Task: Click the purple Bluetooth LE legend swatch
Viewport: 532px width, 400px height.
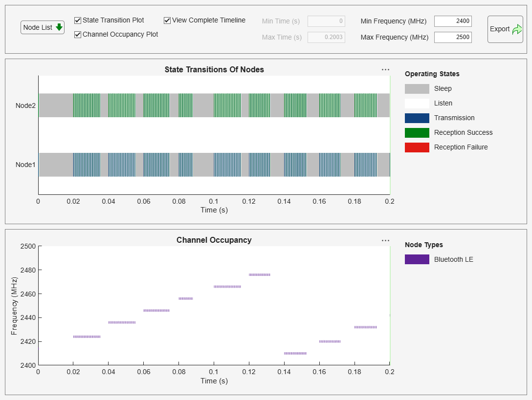Action: (x=417, y=259)
